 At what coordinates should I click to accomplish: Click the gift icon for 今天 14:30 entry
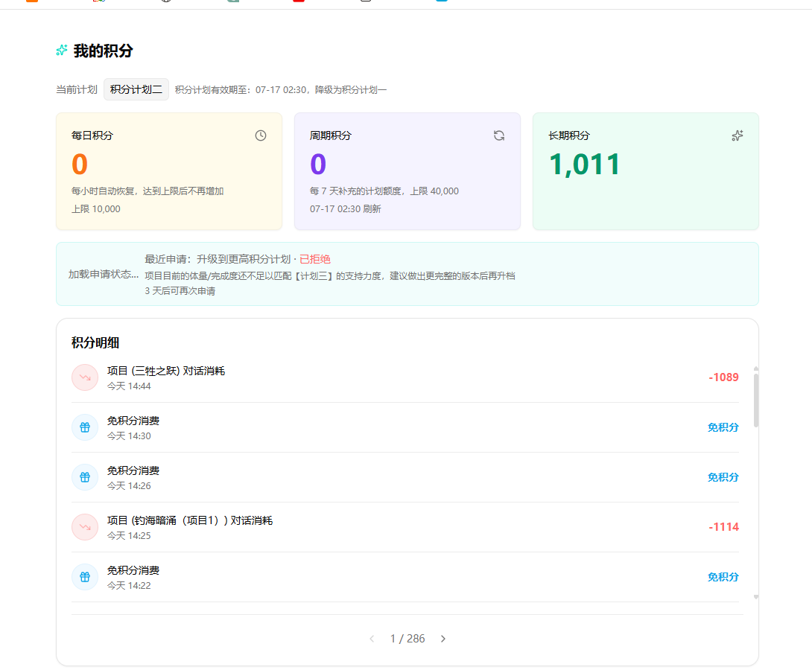click(85, 427)
